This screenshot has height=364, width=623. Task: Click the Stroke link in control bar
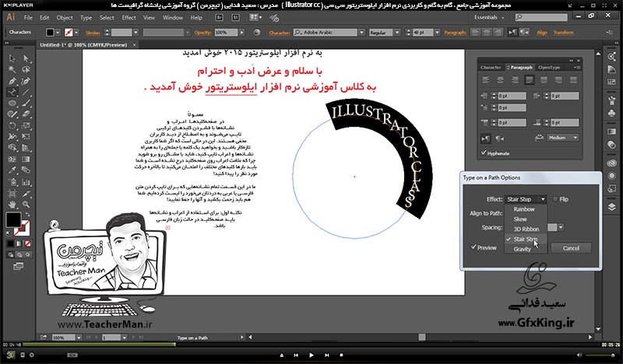(x=93, y=33)
